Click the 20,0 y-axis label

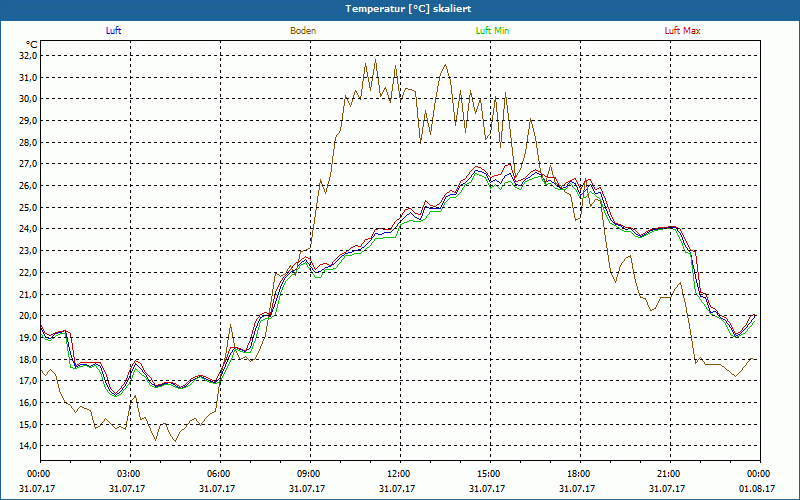[28, 316]
